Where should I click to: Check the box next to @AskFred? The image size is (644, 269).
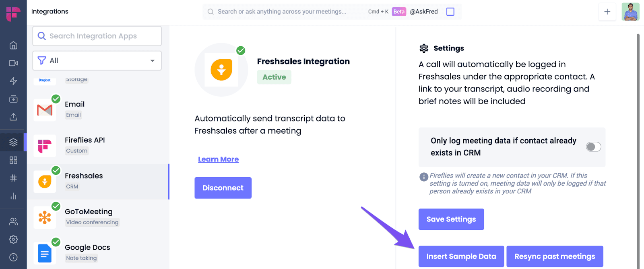tap(450, 12)
